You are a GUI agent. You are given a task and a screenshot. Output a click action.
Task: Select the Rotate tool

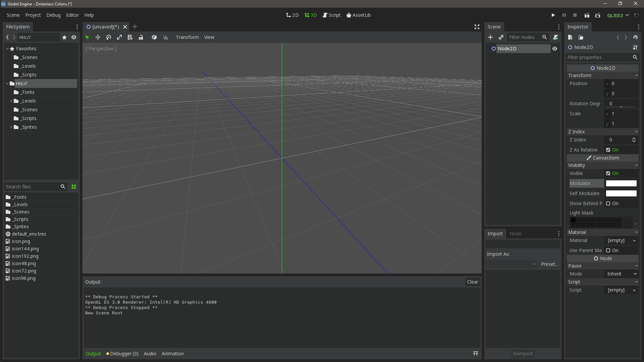click(108, 37)
